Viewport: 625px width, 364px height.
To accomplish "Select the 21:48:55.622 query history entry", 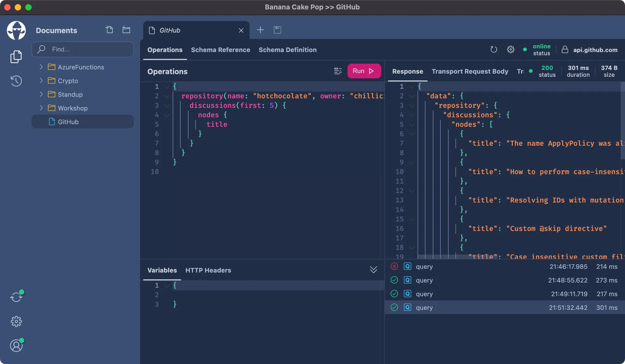I will (505, 280).
